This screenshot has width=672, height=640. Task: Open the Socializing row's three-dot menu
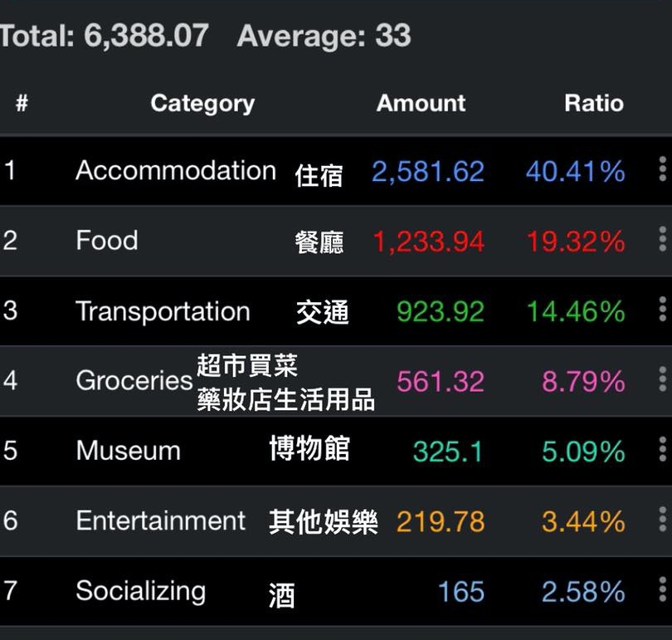click(662, 589)
